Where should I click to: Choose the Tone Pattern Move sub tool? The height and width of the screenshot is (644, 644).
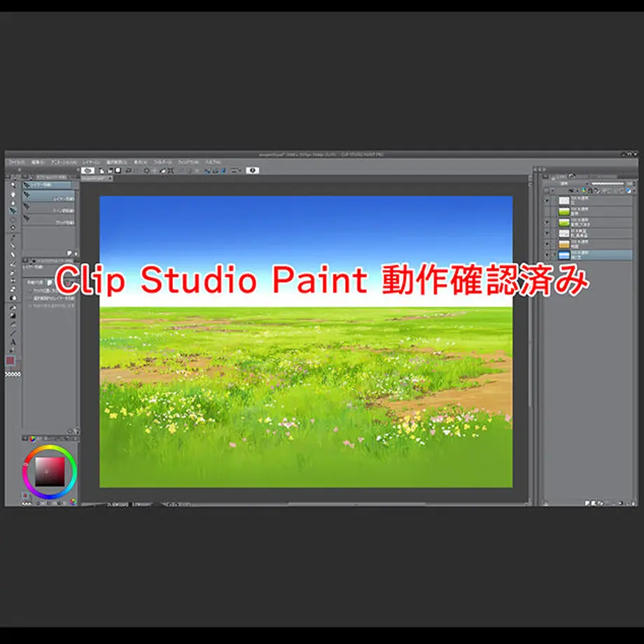pos(49,208)
